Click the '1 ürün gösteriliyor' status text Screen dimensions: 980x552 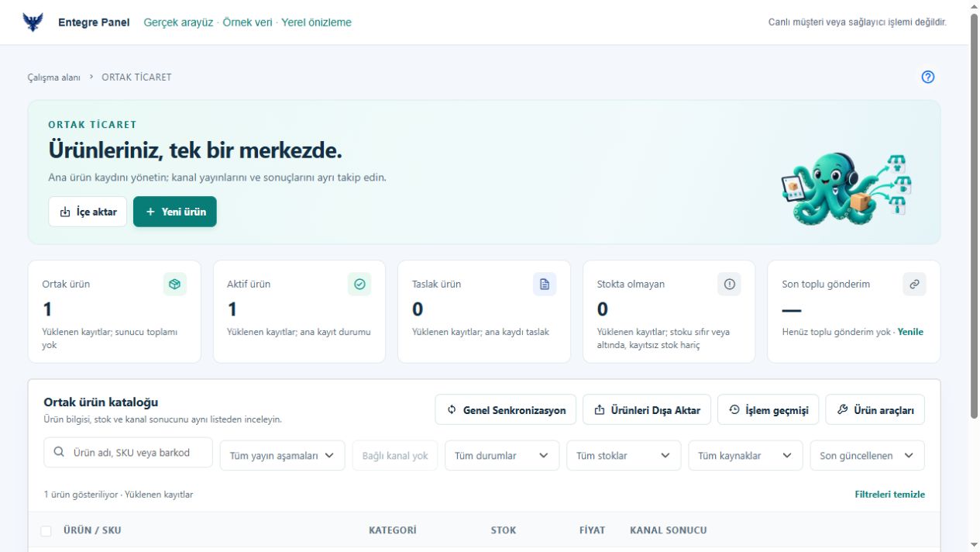81,495
